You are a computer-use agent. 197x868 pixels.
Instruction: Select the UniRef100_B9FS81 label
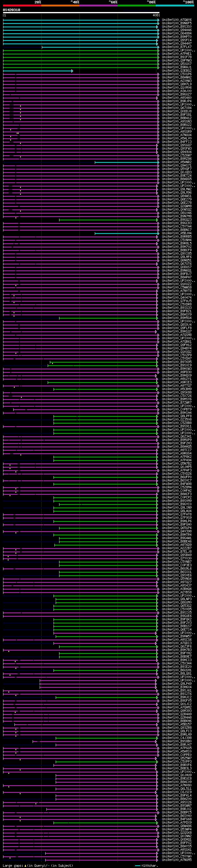click(x=177, y=115)
